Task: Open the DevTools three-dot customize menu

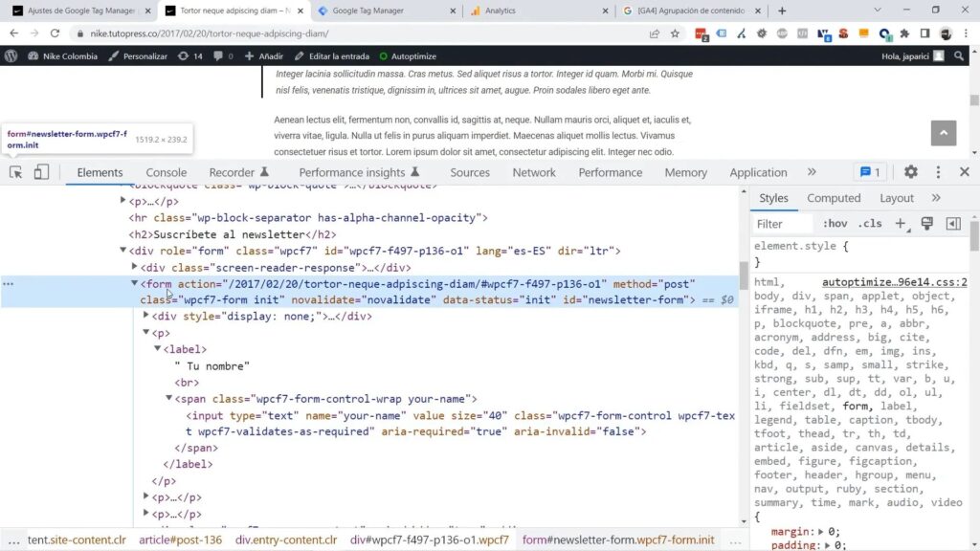Action: pyautogui.click(x=938, y=172)
